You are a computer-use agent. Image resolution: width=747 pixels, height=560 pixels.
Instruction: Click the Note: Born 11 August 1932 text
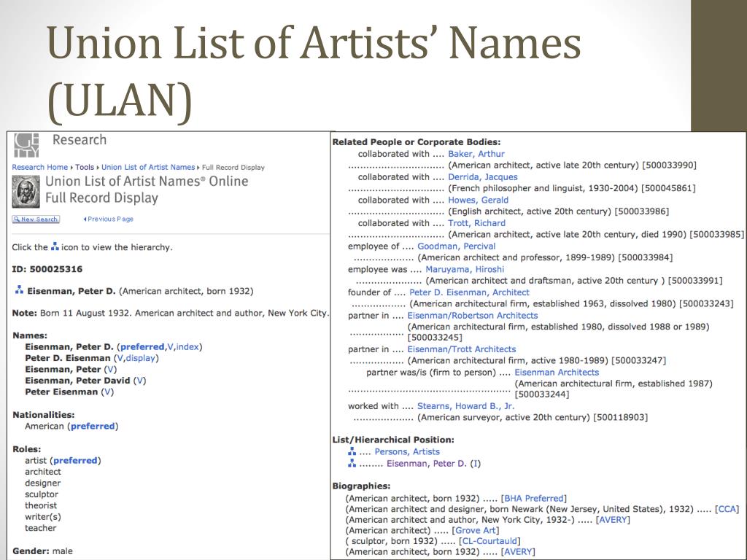pyautogui.click(x=171, y=313)
